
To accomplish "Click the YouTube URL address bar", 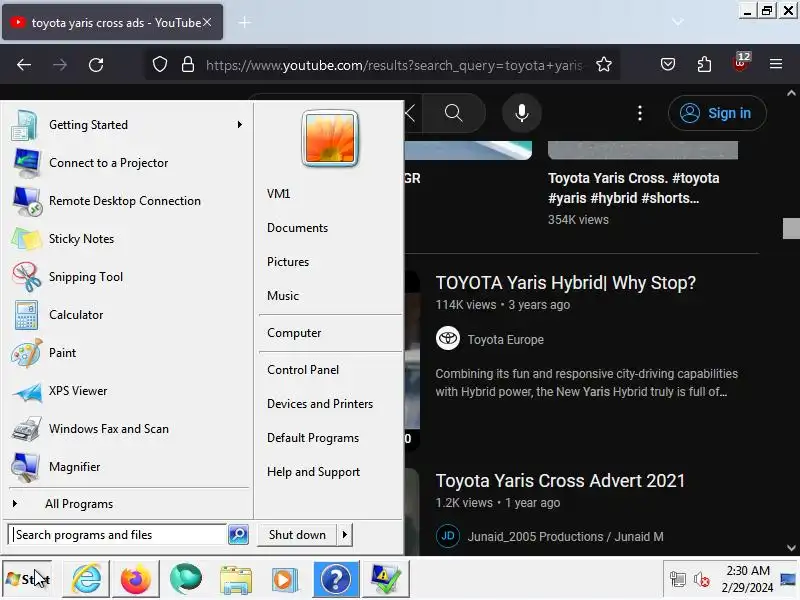I will 394,65.
